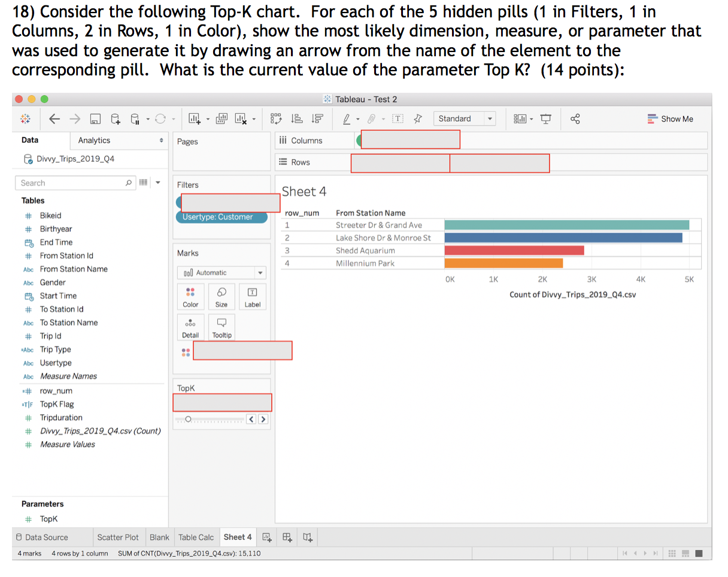Show the filmstrip view status bar icon

pyautogui.click(x=685, y=553)
